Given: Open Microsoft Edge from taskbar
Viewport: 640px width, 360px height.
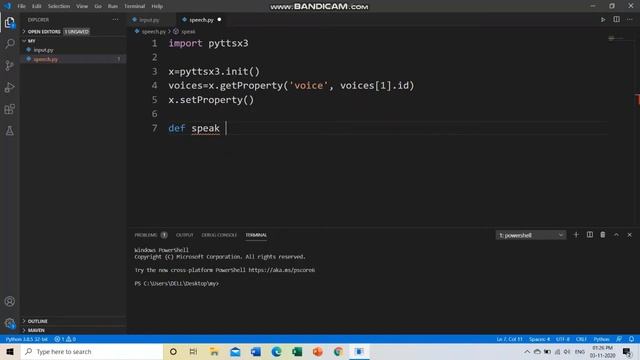Looking at the screenshot, I should pyautogui.click(x=276, y=351).
